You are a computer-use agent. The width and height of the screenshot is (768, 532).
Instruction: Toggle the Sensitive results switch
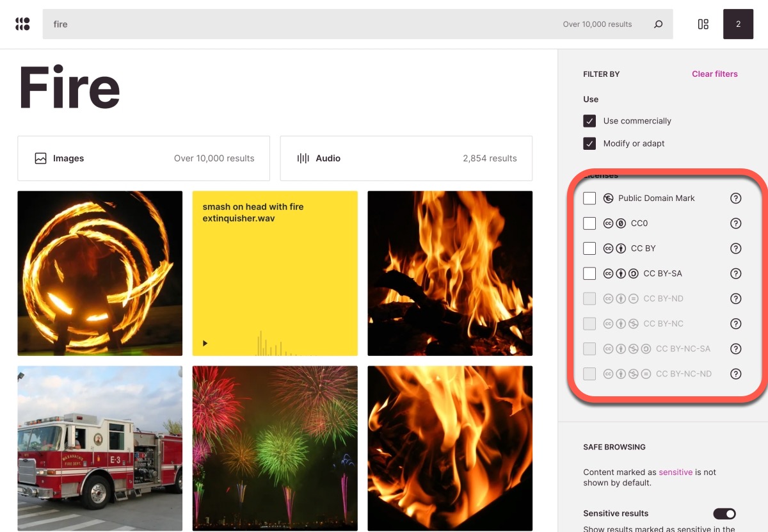pyautogui.click(x=724, y=513)
